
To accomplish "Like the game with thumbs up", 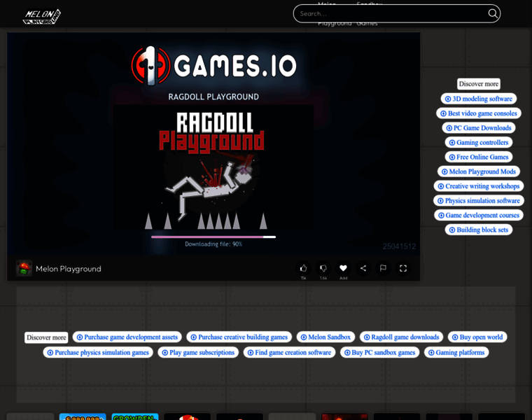I will 303,268.
